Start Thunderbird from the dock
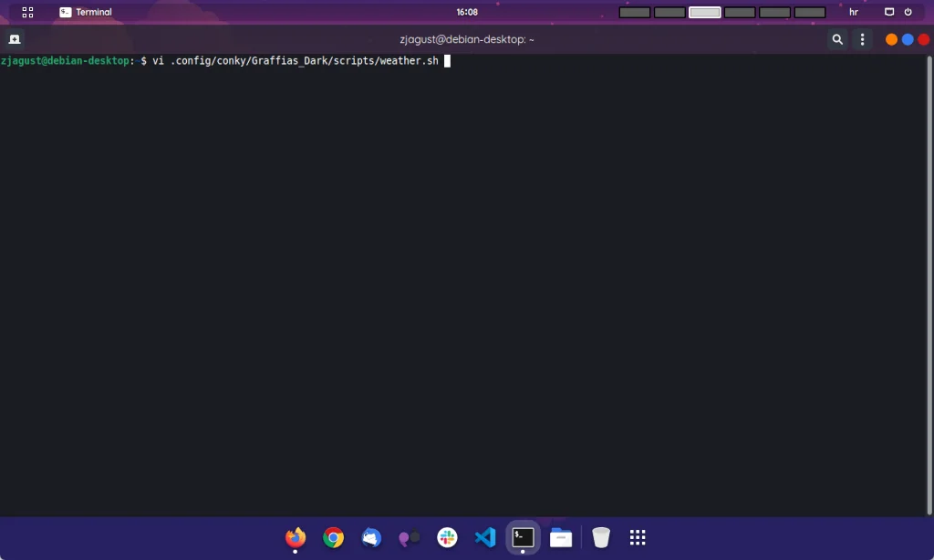The width and height of the screenshot is (934, 560). [x=371, y=537]
